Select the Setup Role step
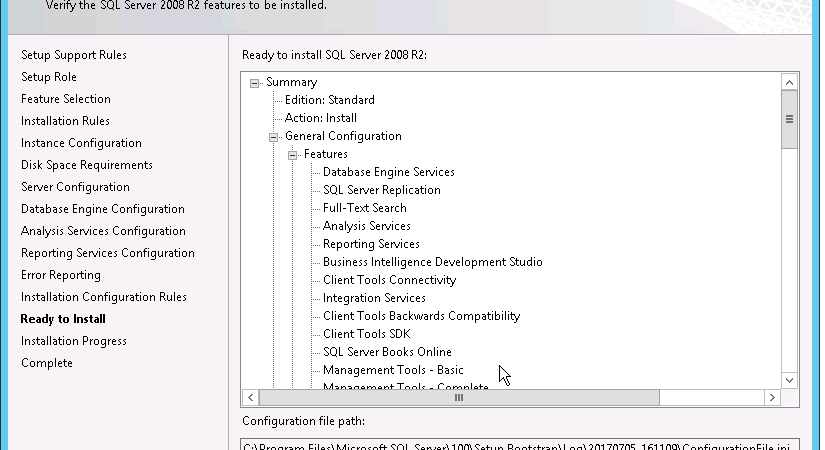The width and height of the screenshot is (825, 450). pos(49,77)
